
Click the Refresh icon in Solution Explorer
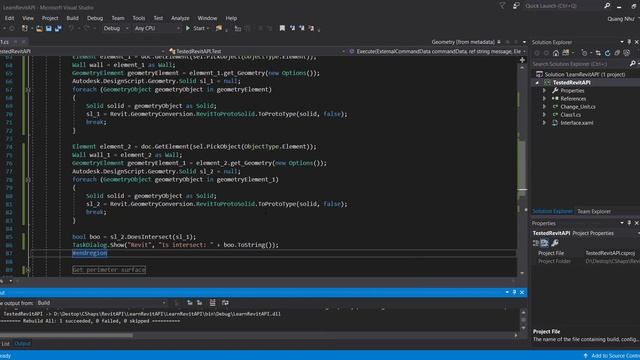(x=607, y=53)
